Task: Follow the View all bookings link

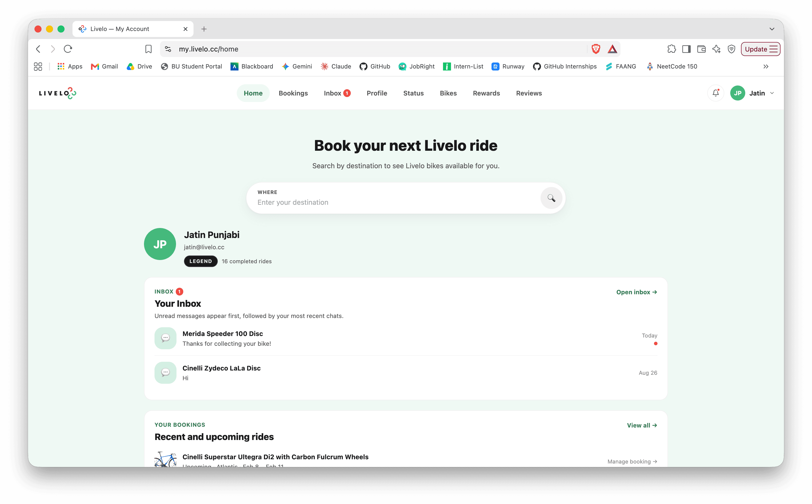Action: click(642, 425)
